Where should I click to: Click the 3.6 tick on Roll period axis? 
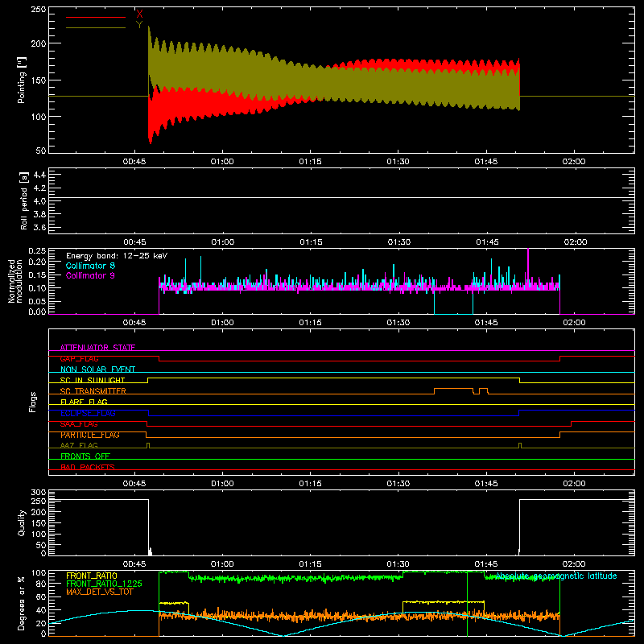pyautogui.click(x=39, y=227)
